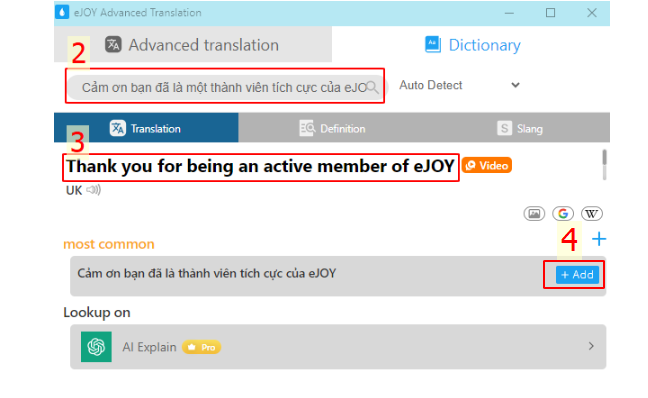
Task: Click the blue plus icon
Action: click(x=599, y=239)
